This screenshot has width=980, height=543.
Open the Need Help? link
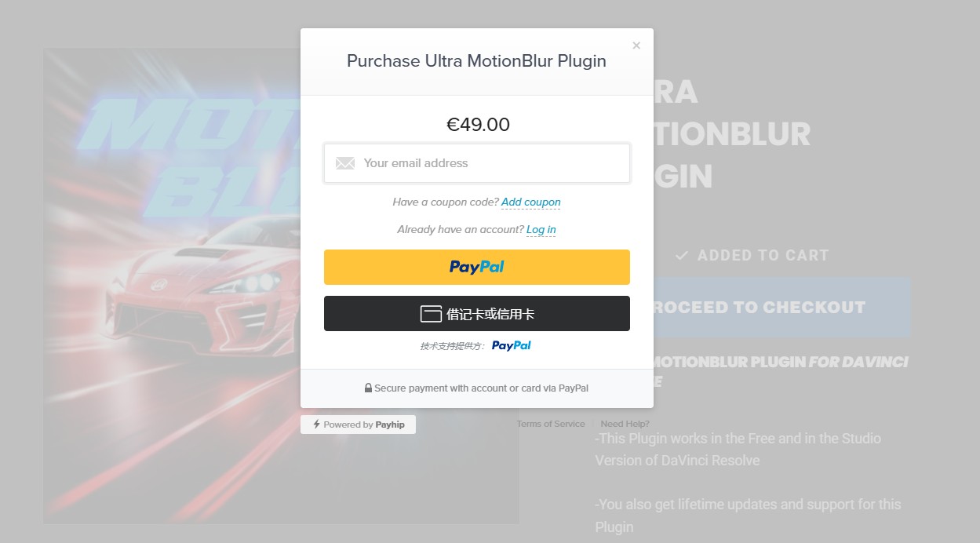pyautogui.click(x=625, y=424)
